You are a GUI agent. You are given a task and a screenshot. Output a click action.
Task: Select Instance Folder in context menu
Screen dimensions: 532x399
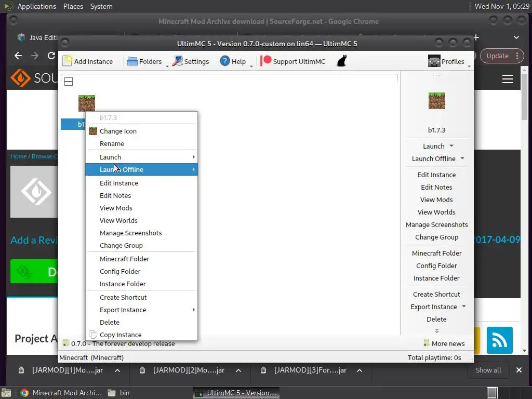[141, 284]
